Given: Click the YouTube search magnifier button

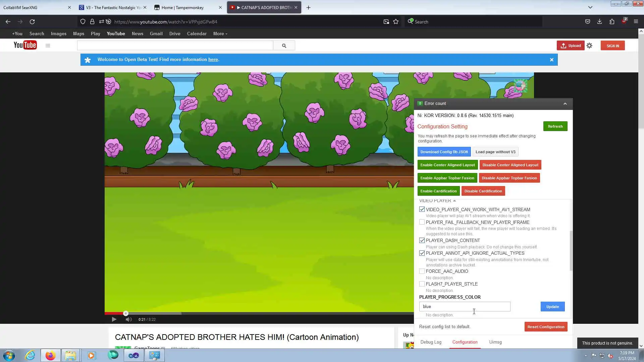Looking at the screenshot, I should pyautogui.click(x=284, y=46).
